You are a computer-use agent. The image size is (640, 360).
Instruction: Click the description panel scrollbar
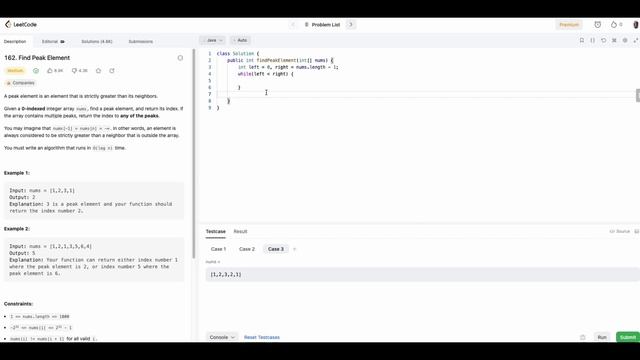pyautogui.click(x=193, y=153)
